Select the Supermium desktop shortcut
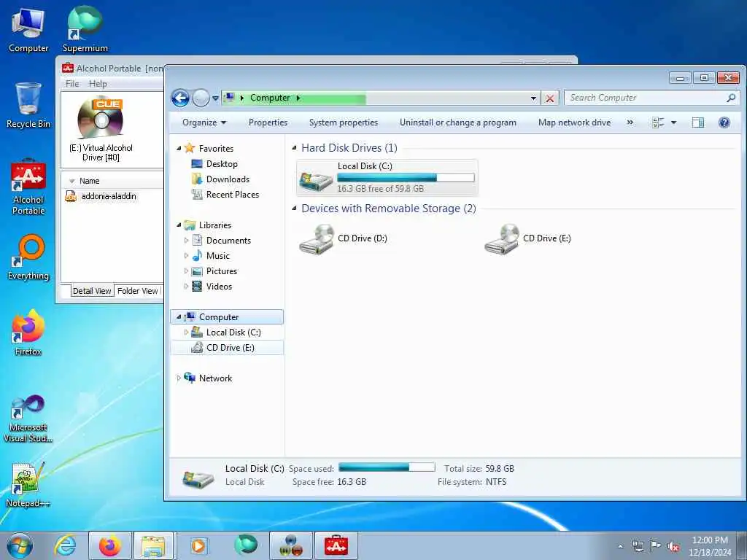The height and width of the screenshot is (560, 747). point(85,29)
